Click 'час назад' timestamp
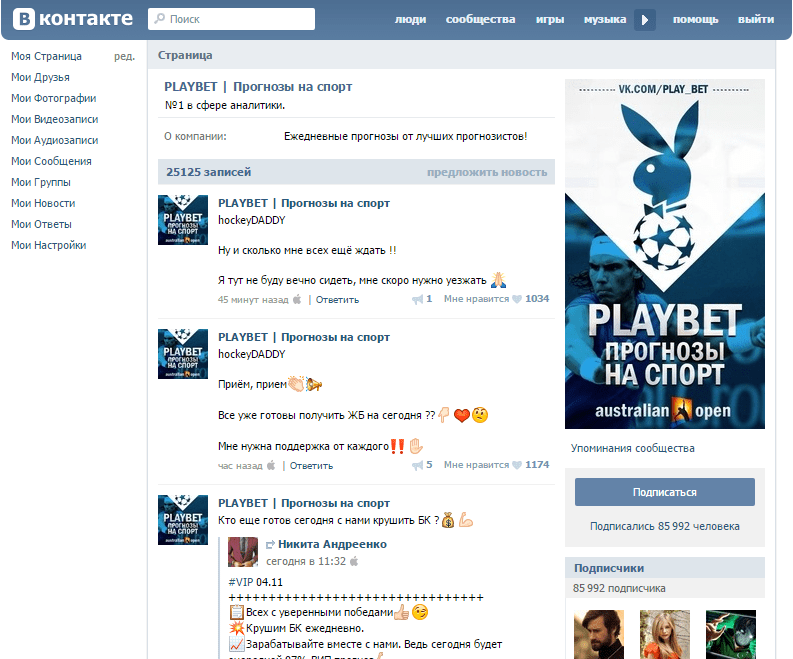The height and width of the screenshot is (659, 793). 240,465
